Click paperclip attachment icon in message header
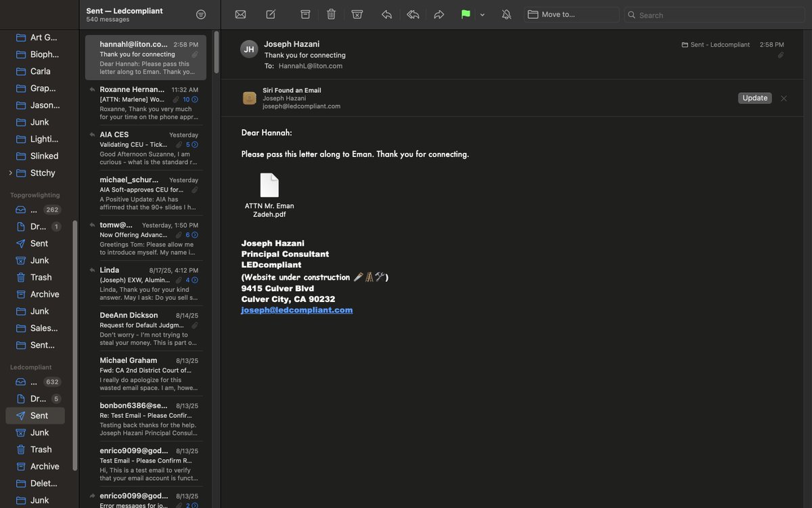 [780, 55]
